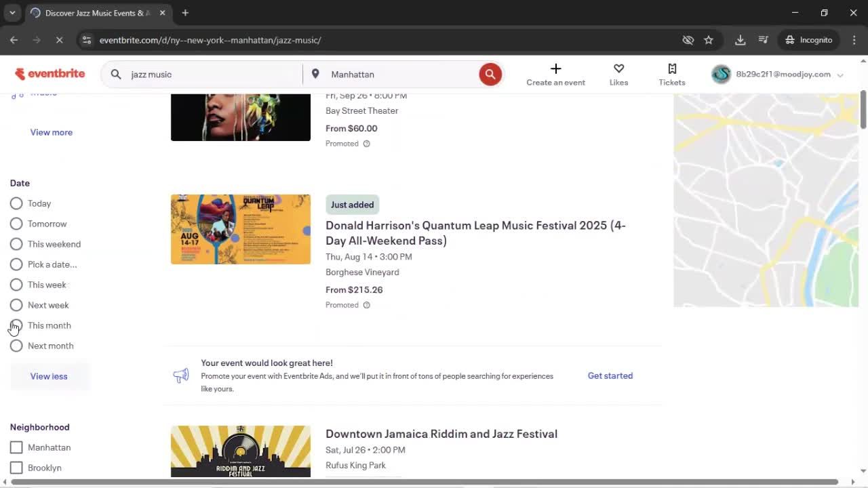Image resolution: width=868 pixels, height=488 pixels.
Task: Select This weekend date filter
Action: (x=16, y=244)
